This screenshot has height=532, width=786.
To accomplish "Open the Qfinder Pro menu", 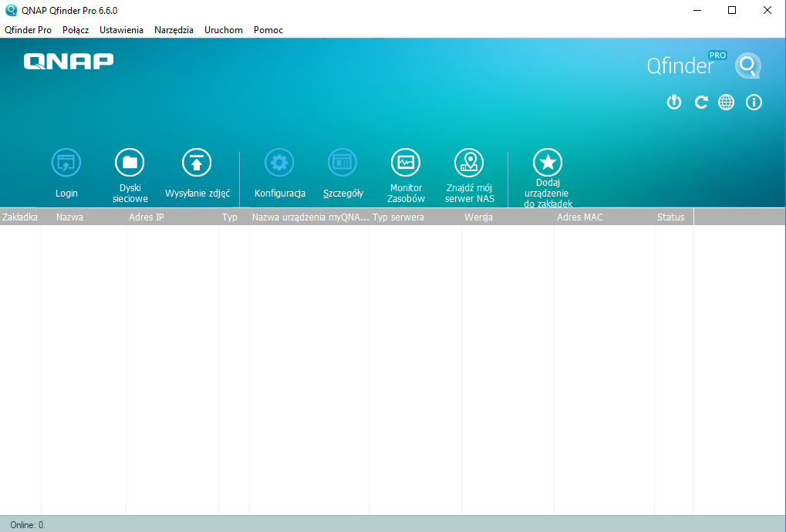I will click(x=28, y=30).
